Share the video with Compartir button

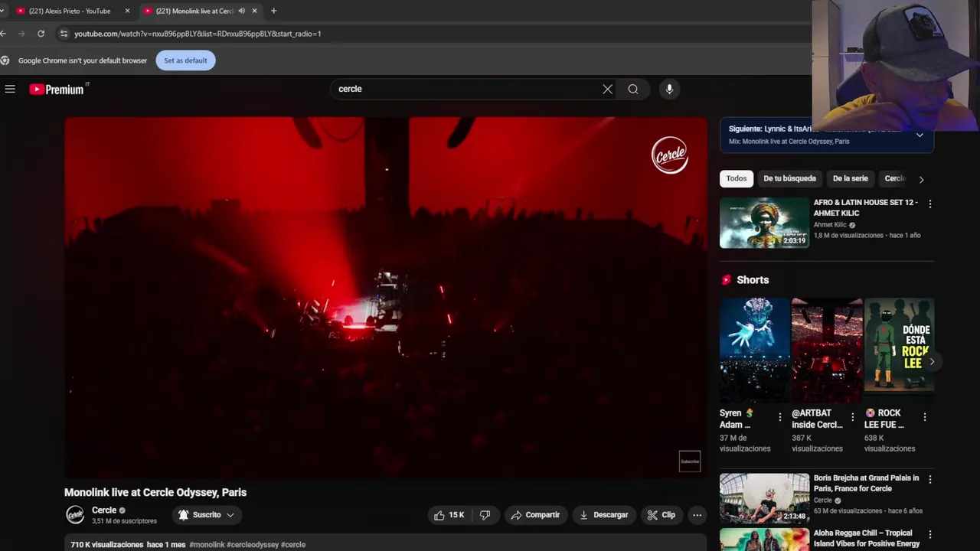(x=535, y=515)
